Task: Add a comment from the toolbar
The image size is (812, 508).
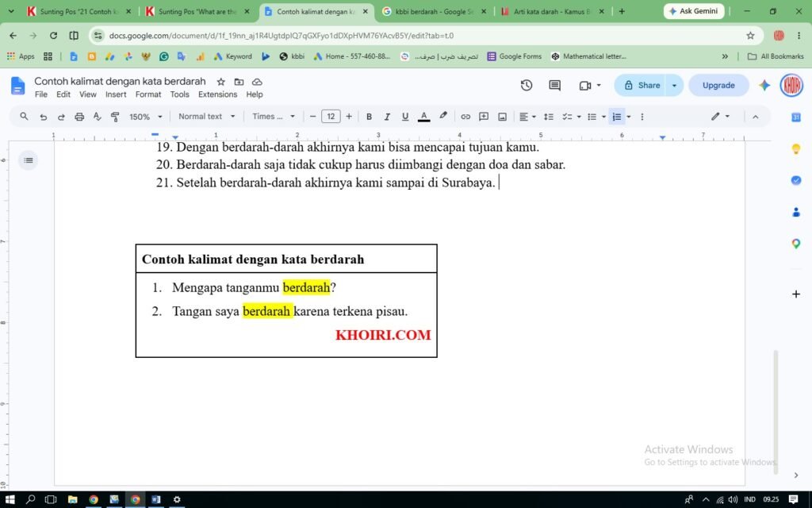Action: (484, 117)
